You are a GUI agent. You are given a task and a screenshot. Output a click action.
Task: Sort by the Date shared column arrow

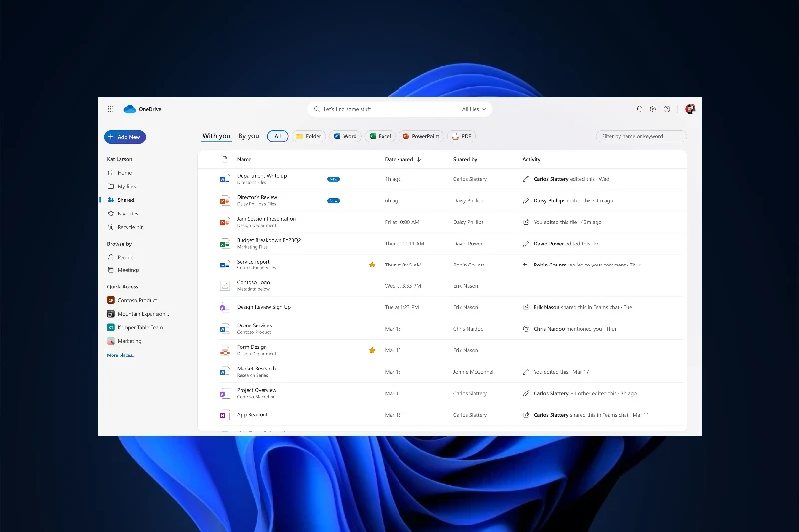[x=419, y=160]
